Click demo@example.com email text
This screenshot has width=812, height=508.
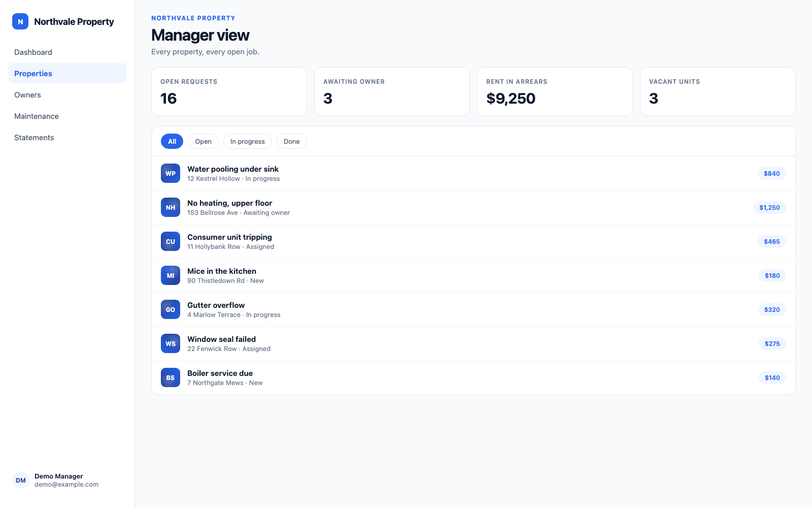tap(66, 485)
